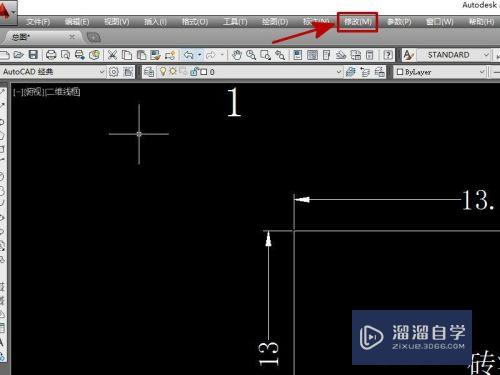Open the DesignCenter icon
500x375 pixels.
pos(312,55)
